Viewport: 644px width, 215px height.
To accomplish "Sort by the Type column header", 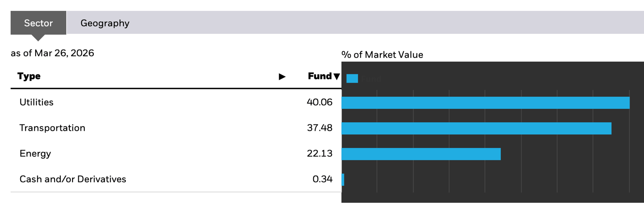I will tap(29, 76).
